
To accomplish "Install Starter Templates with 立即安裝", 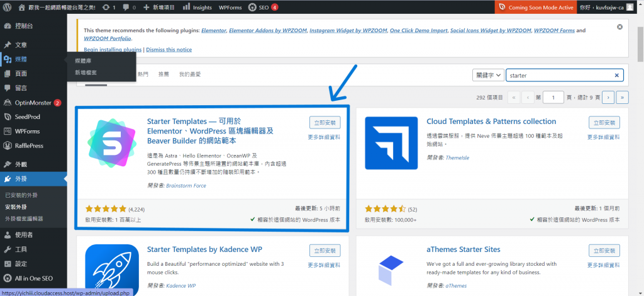I will (x=325, y=123).
